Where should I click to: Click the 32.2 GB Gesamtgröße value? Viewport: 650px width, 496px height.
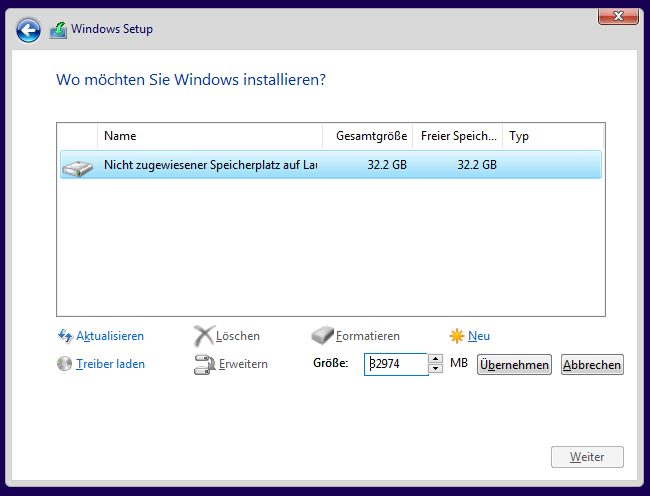pos(387,165)
